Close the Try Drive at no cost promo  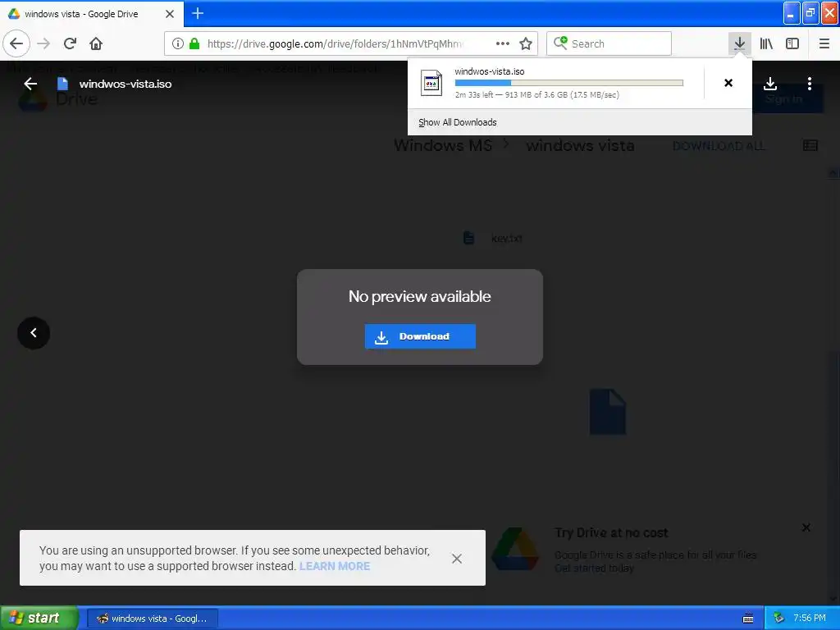(x=806, y=527)
